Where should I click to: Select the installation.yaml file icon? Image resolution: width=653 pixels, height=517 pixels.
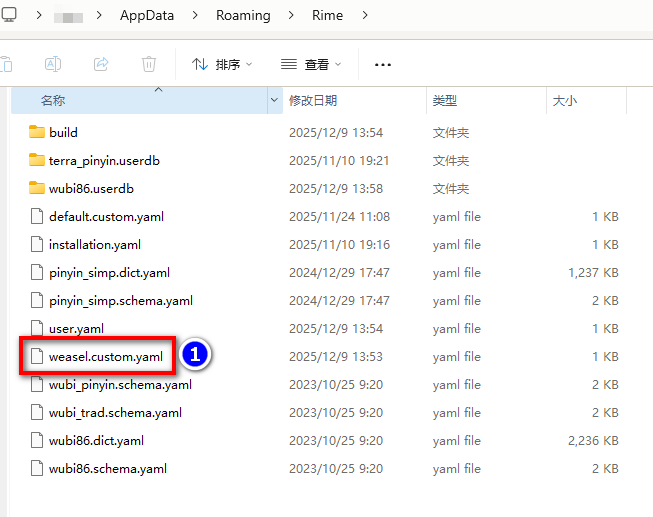coord(37,244)
